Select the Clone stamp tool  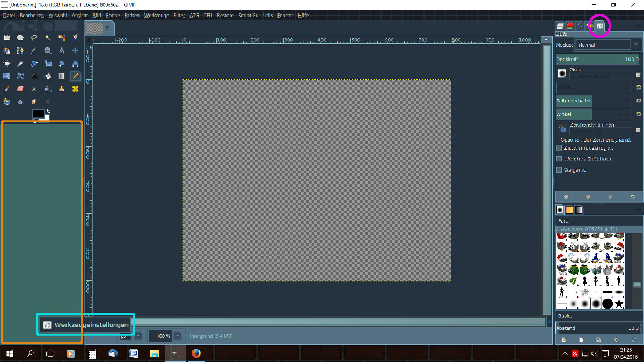coord(62,89)
